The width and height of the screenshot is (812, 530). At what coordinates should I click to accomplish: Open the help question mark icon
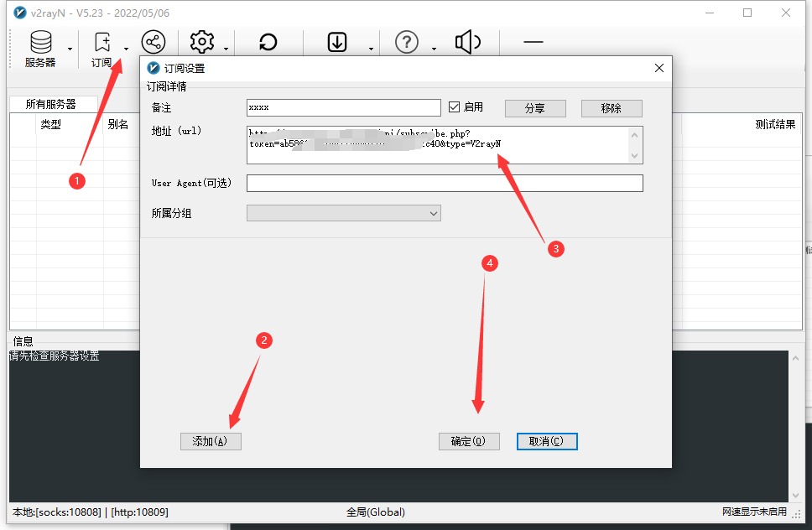[407, 42]
